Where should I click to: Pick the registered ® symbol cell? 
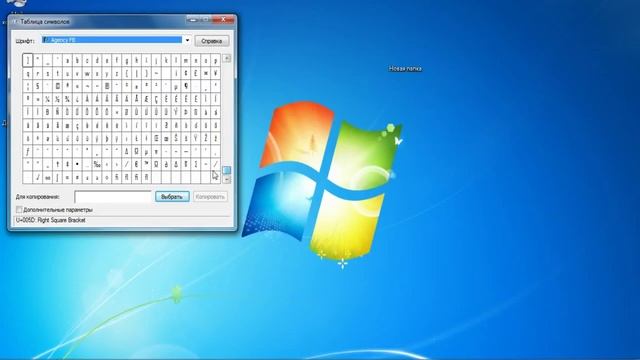click(107, 87)
